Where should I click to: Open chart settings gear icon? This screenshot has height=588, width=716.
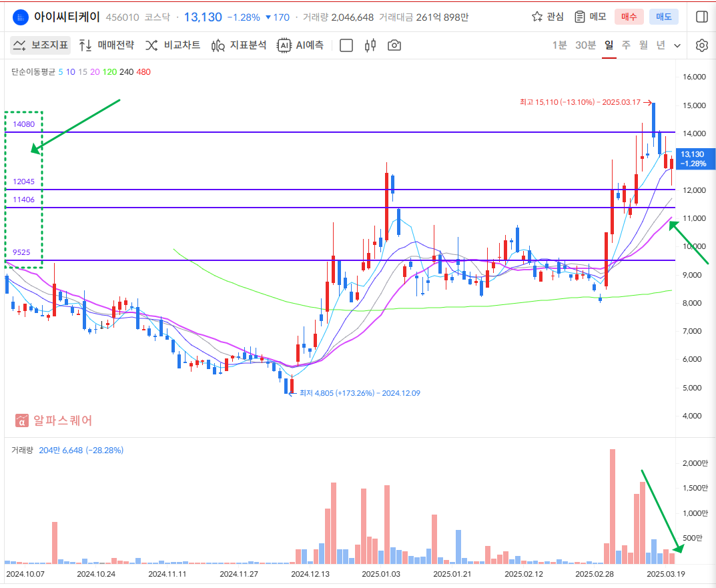click(x=702, y=45)
